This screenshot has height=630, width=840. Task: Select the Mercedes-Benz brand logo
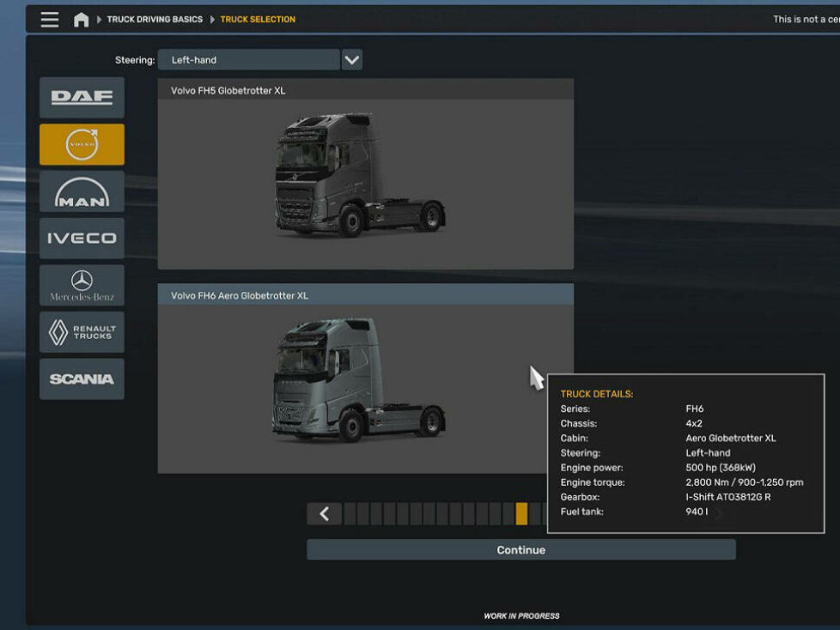tap(82, 285)
